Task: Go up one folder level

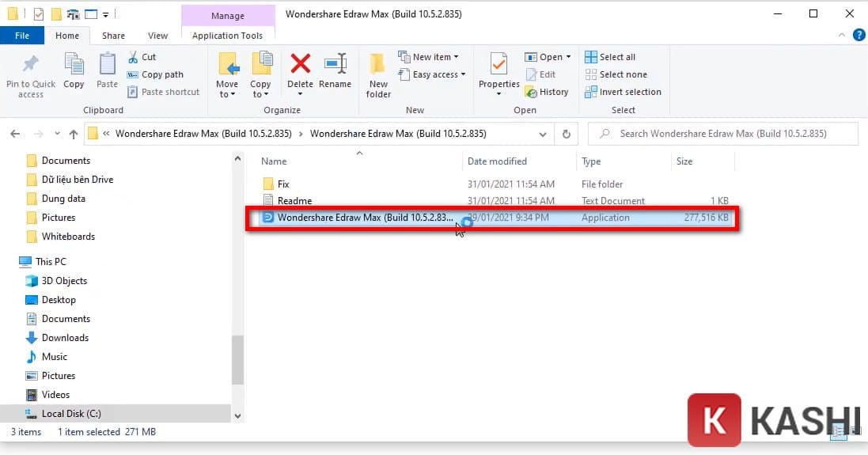Action: [74, 134]
